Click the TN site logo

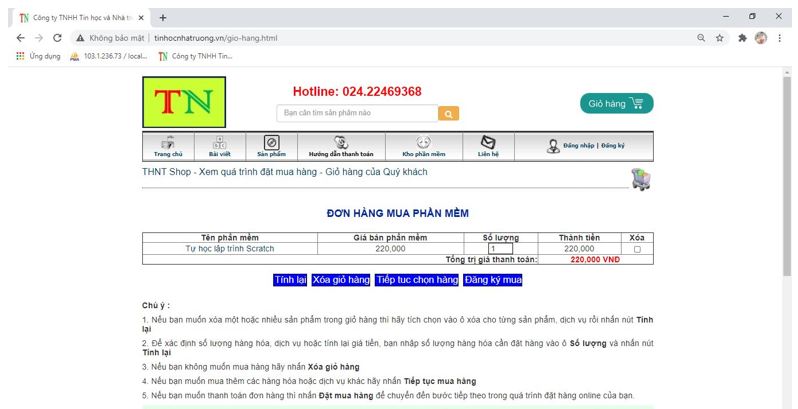coord(184,102)
